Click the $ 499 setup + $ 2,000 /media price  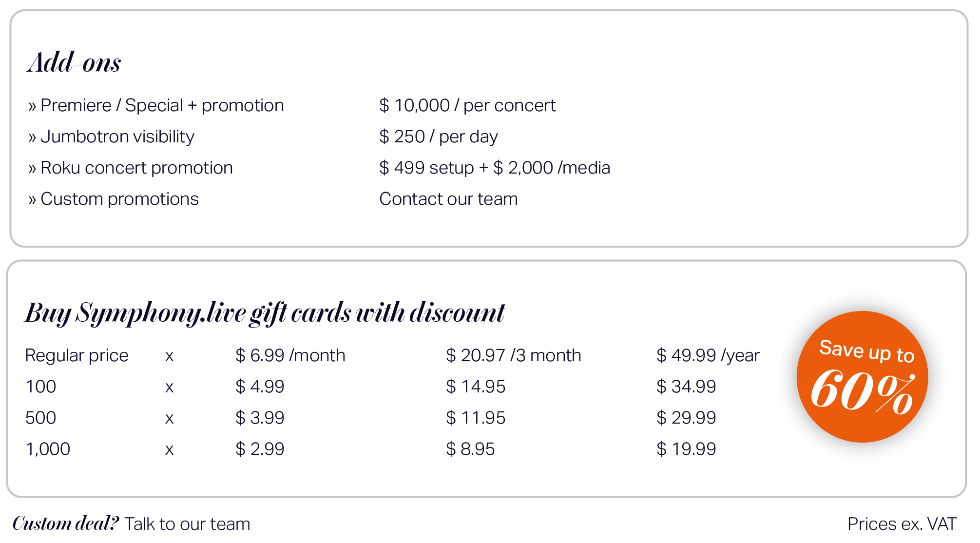tap(495, 168)
